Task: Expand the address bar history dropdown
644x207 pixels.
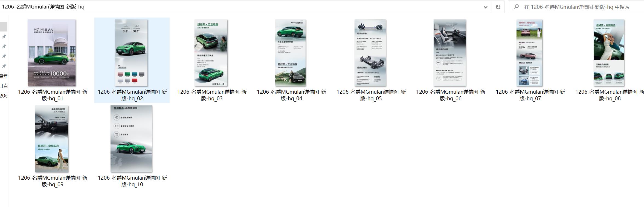Action: pyautogui.click(x=485, y=7)
